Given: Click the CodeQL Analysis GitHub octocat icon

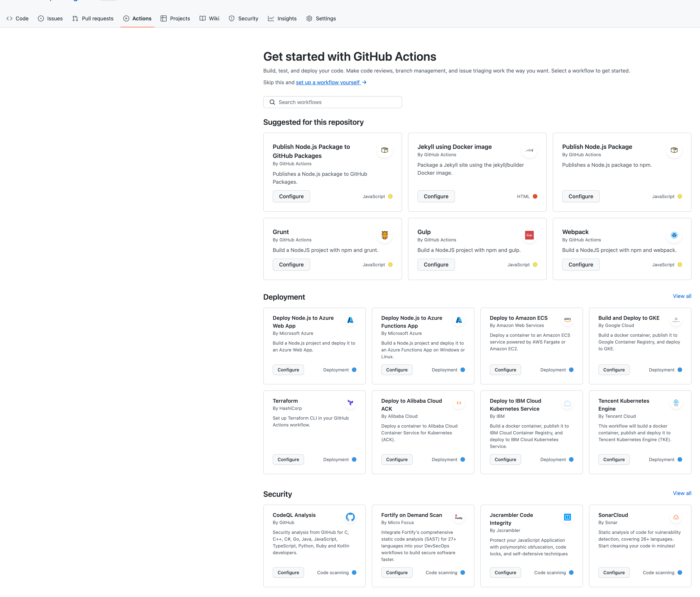Looking at the screenshot, I should [x=350, y=517].
